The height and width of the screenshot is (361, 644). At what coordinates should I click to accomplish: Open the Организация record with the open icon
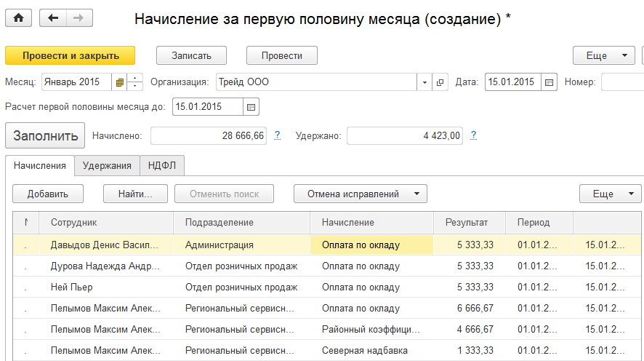coord(440,82)
